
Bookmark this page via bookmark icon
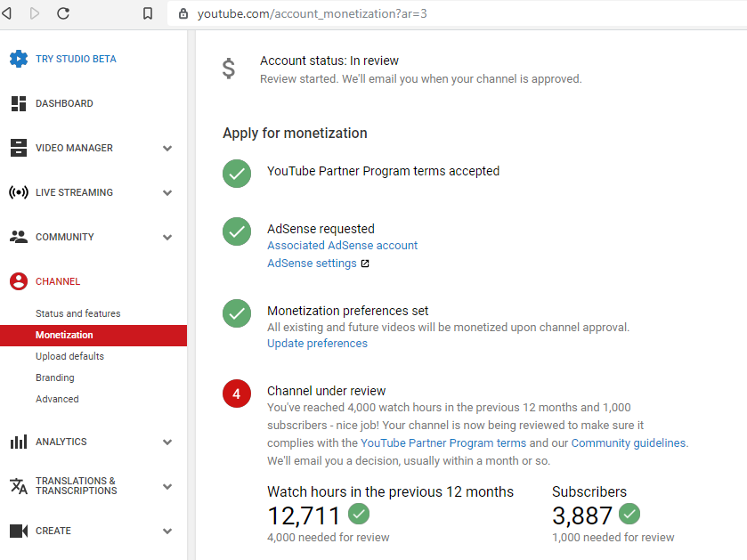coord(148,13)
